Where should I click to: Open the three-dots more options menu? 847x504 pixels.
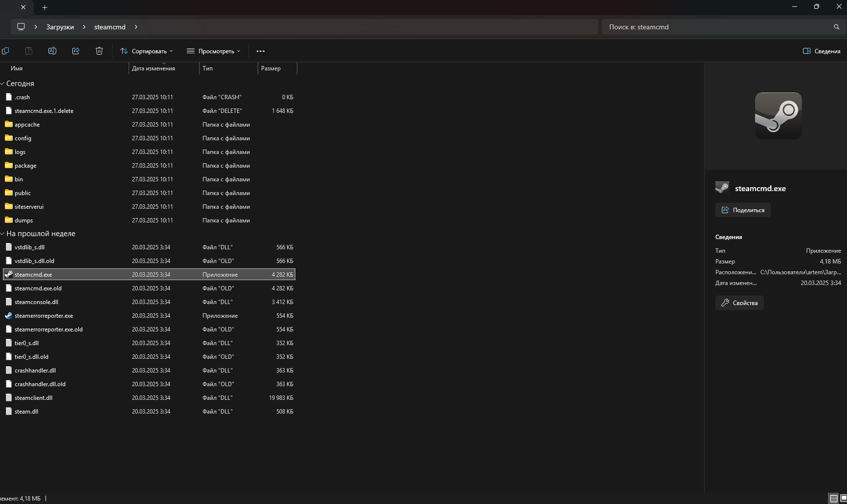click(x=261, y=51)
